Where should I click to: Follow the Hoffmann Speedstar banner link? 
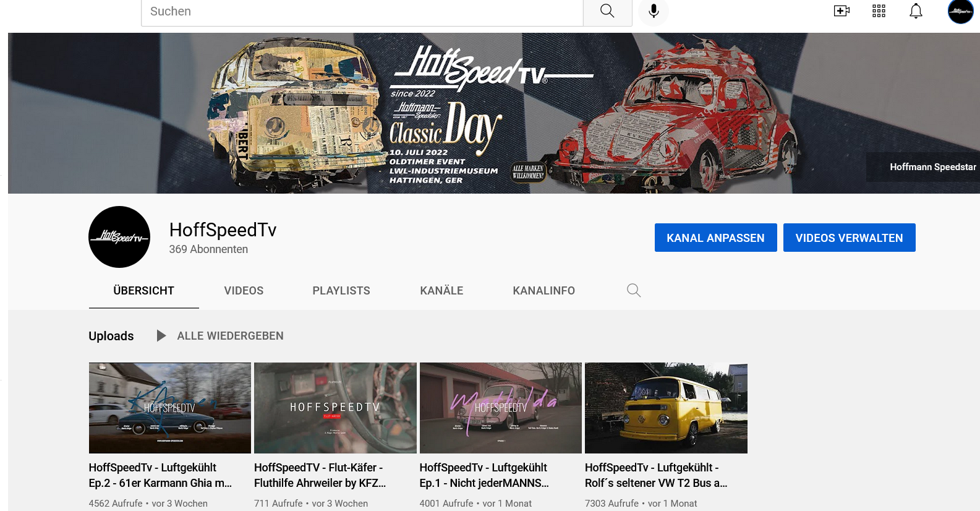(x=933, y=167)
